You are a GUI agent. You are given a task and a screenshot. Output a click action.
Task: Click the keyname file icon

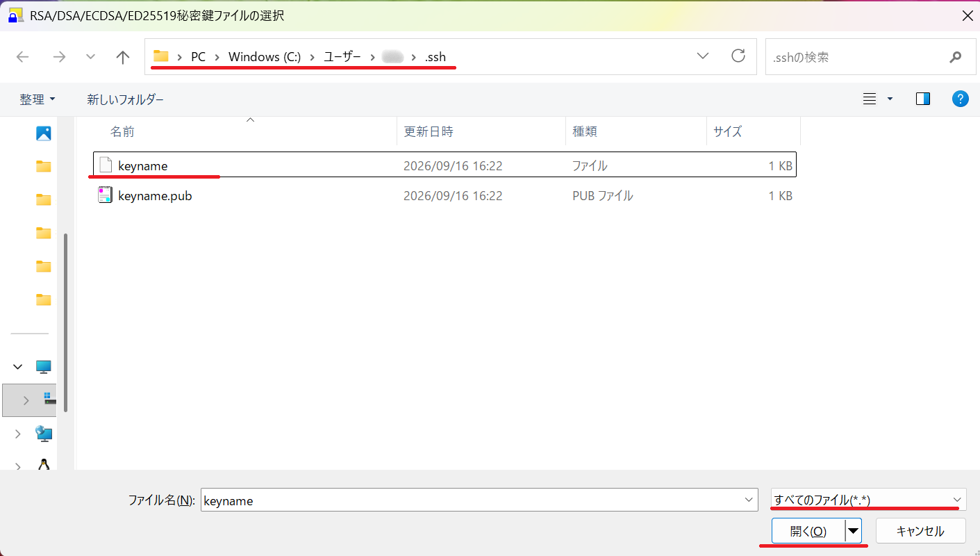click(106, 165)
